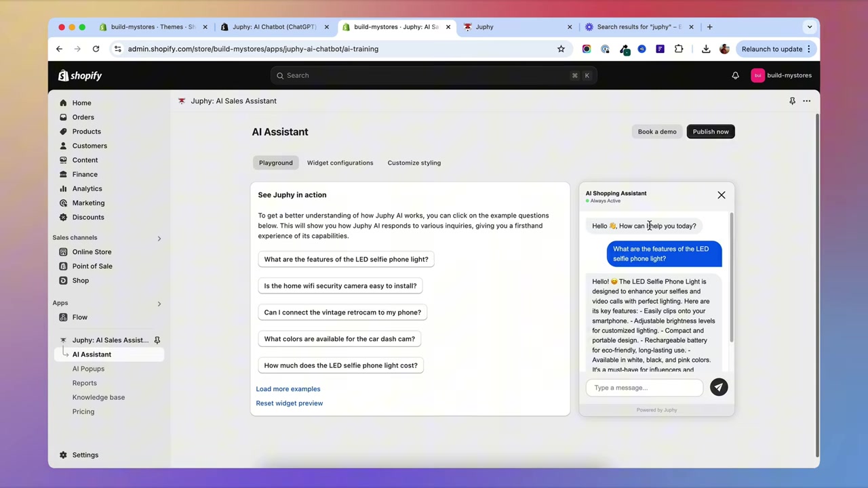Viewport: 868px width, 488px height.
Task: Expand the Sales channels section
Action: [x=159, y=238]
